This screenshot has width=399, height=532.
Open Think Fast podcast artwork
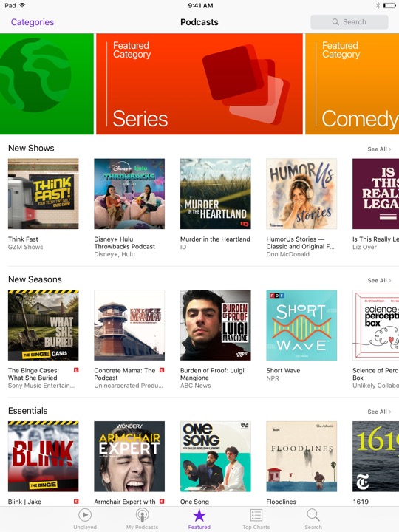[x=43, y=194]
